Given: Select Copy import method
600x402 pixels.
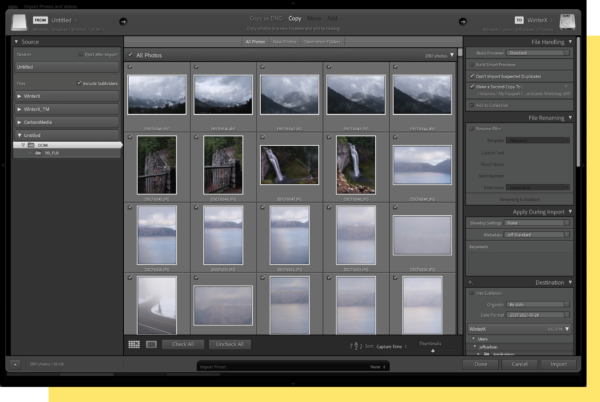Looking at the screenshot, I should (295, 18).
